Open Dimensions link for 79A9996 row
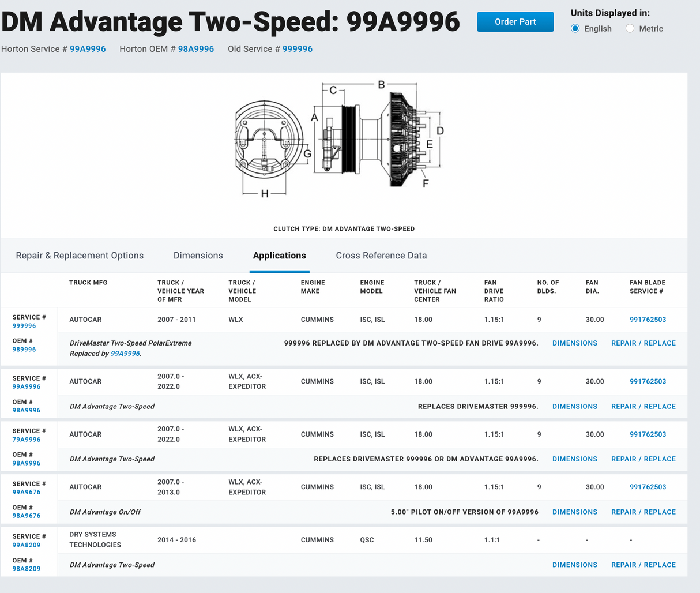This screenshot has width=700, height=593. point(574,459)
